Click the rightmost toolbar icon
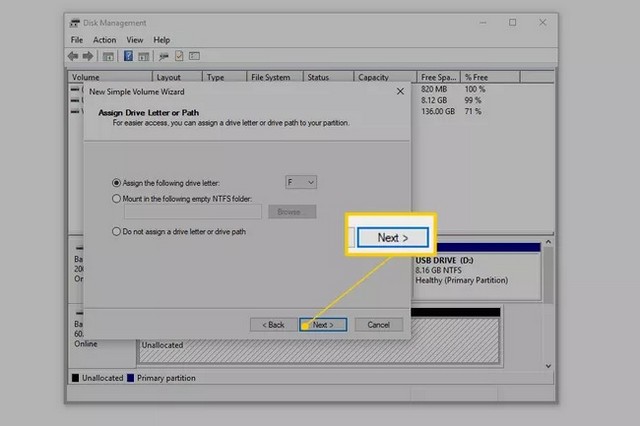The height and width of the screenshot is (426, 640). 194,56
